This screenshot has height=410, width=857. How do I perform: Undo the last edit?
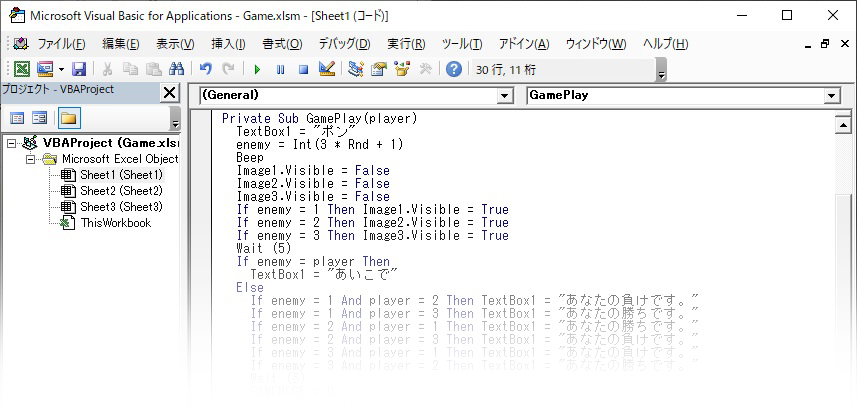(x=205, y=69)
